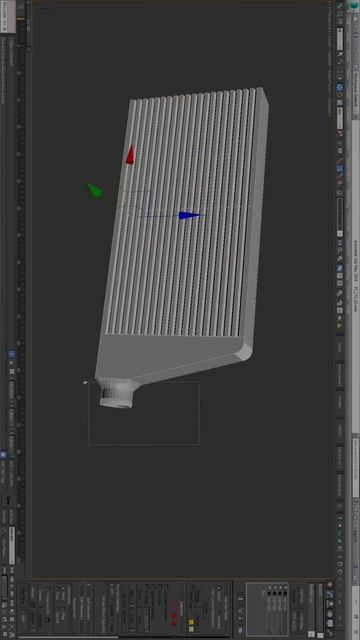The width and height of the screenshot is (360, 640).
Task: Click the Align tool icon
Action: pyautogui.click(x=340, y=250)
